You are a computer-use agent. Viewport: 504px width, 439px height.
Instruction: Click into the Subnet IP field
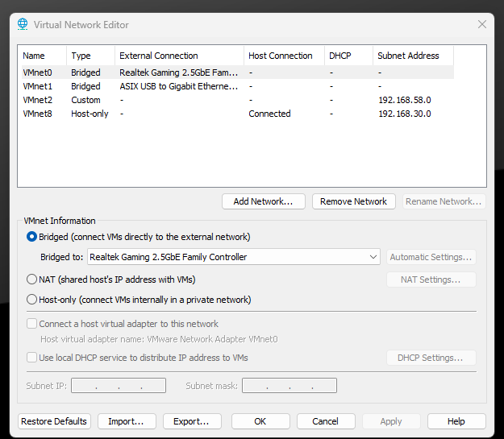[119, 385]
